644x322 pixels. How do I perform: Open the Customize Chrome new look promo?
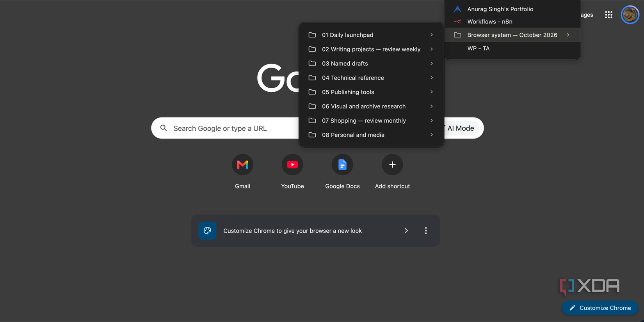pos(315,231)
